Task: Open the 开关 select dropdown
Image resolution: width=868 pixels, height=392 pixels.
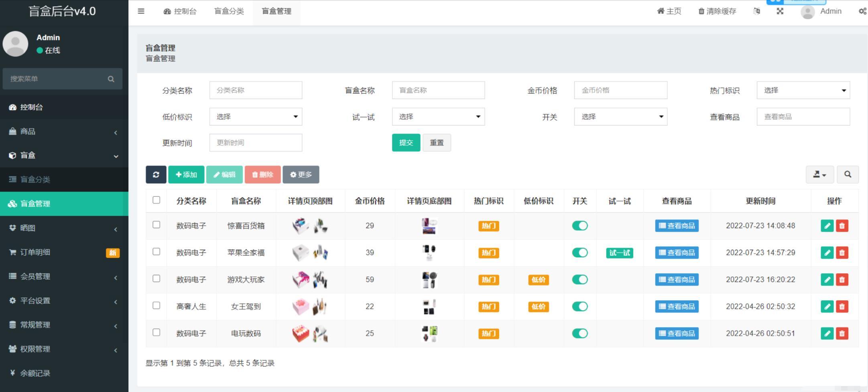Action: [621, 117]
